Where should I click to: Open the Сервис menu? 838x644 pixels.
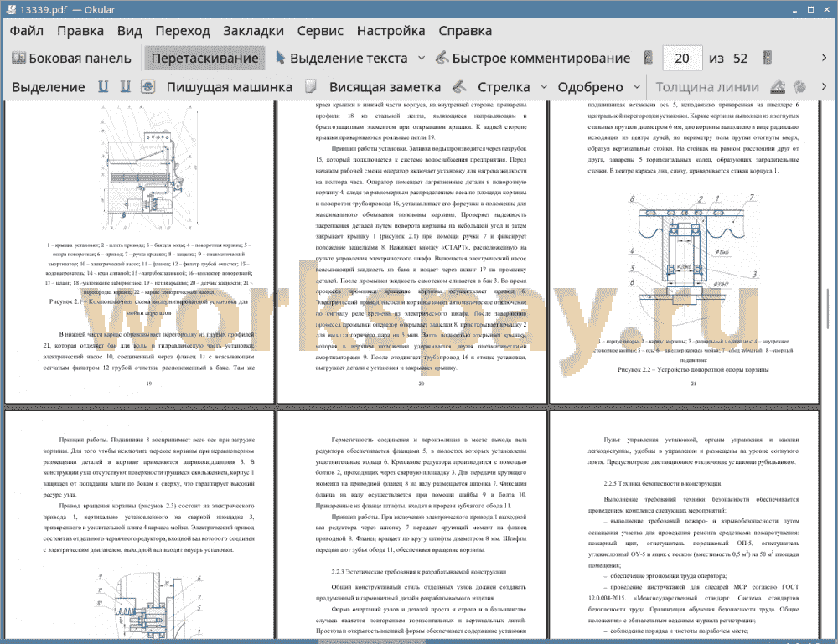coord(320,31)
